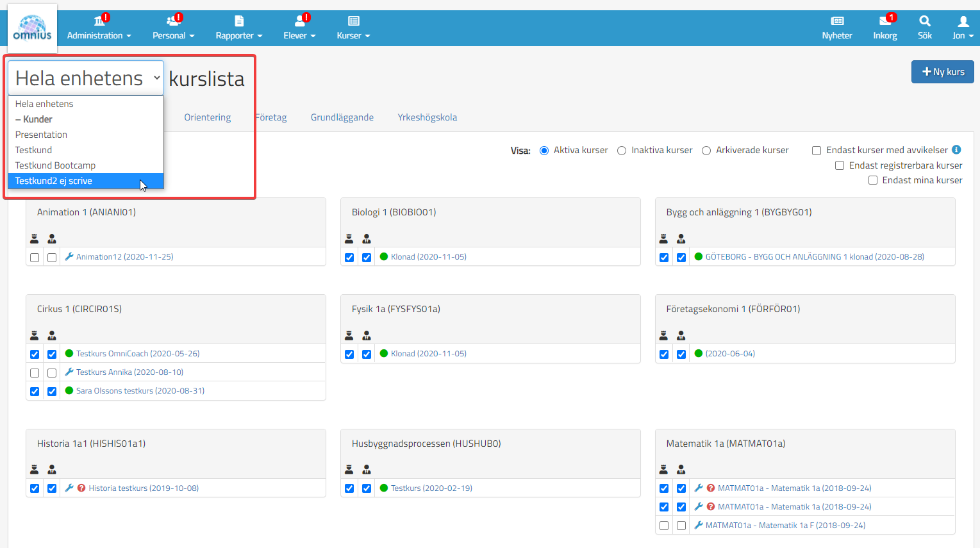Choose Testkund Bootcamp from the dropdown list
The height and width of the screenshot is (548, 980).
pyautogui.click(x=55, y=165)
